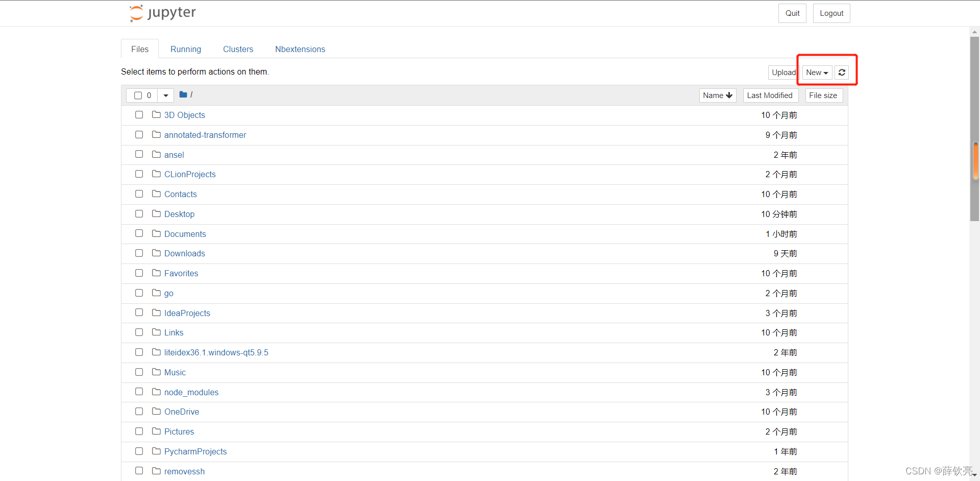Open the Nbextensions tab
This screenshot has width=980, height=481.
coord(300,49)
